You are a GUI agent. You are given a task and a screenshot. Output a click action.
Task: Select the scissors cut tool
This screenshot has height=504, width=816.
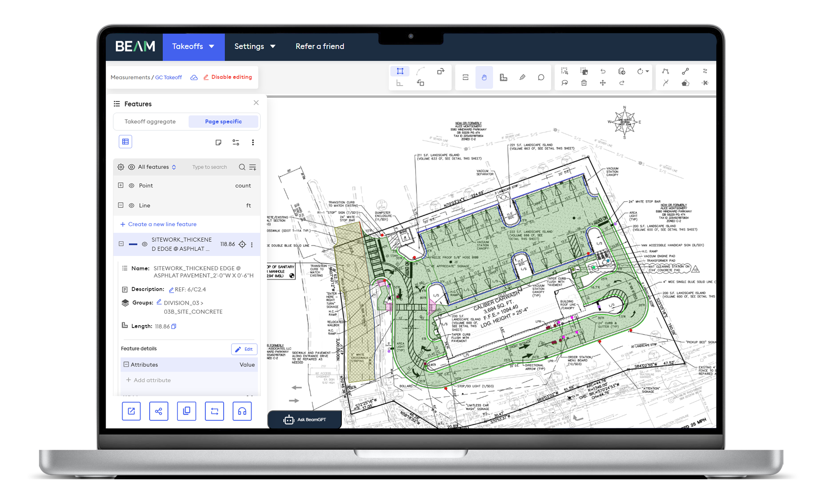point(705,83)
